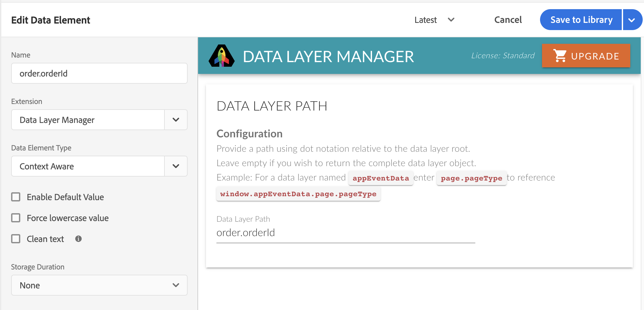Click the page.pageType code snippet

coord(471,178)
